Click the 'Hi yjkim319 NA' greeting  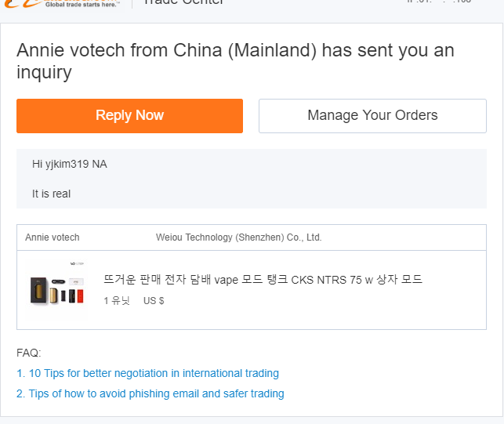tap(69, 164)
